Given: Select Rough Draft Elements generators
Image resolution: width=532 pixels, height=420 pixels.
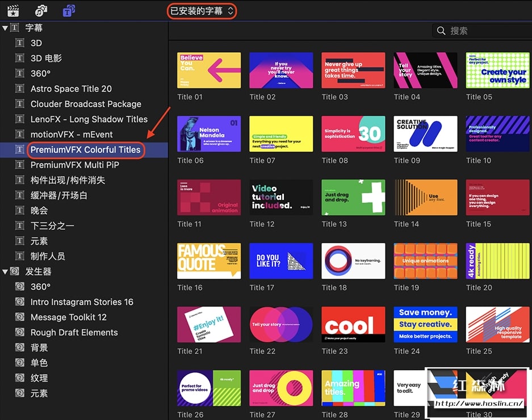Looking at the screenshot, I should [84, 333].
